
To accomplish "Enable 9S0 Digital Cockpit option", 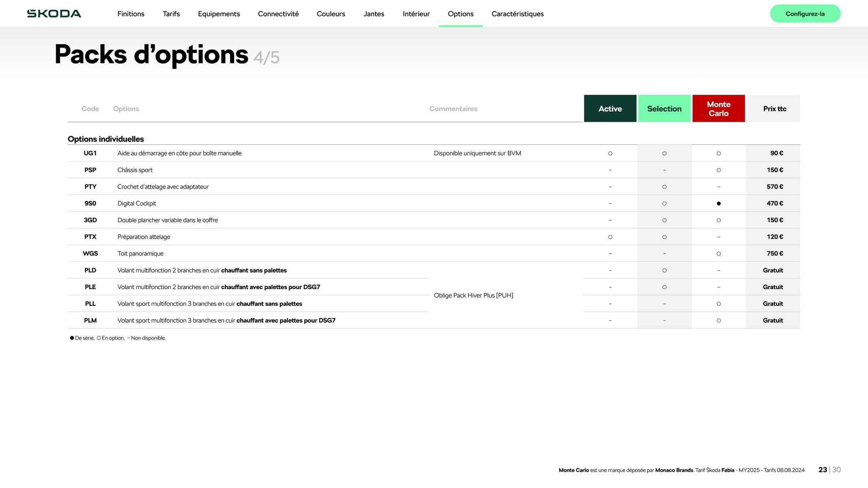I will point(664,203).
